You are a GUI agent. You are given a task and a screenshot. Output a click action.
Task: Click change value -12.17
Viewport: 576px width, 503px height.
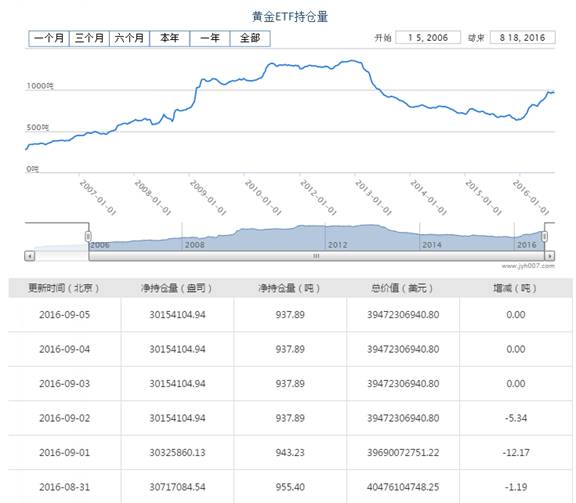516,453
